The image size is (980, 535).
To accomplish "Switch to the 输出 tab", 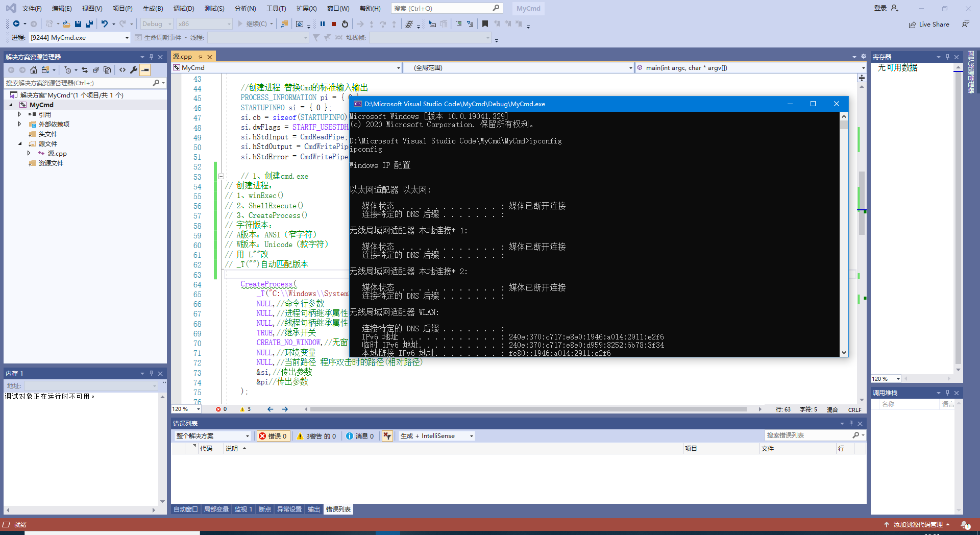I will [313, 509].
